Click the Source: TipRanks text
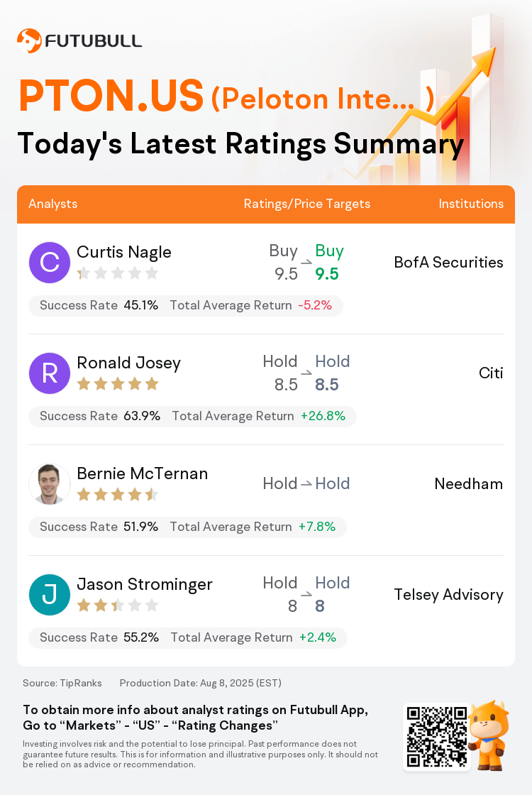This screenshot has height=795, width=532. pos(62,683)
